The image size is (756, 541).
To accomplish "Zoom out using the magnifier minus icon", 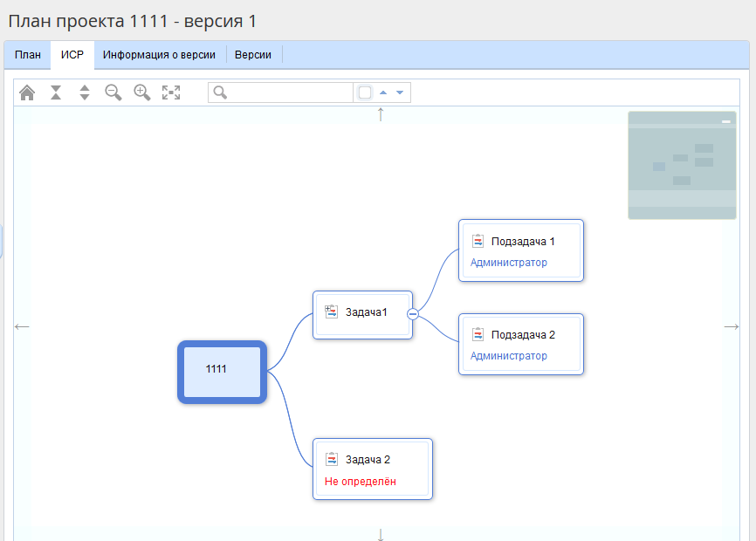I will coord(113,92).
